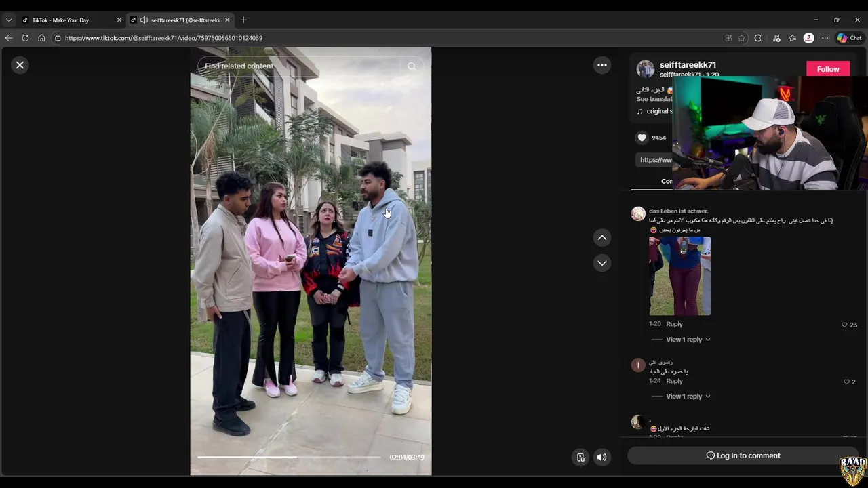Open das Leben ist schwer commenter avatar
The image size is (868, 488).
tap(638, 214)
